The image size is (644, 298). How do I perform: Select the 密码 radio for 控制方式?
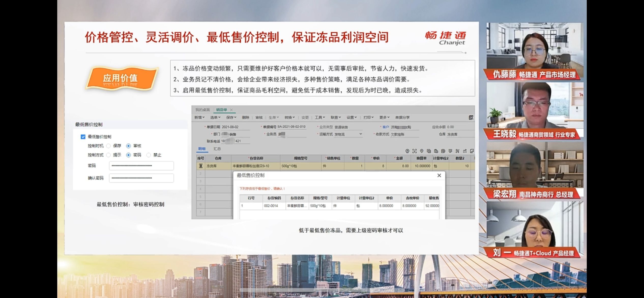coord(128,155)
